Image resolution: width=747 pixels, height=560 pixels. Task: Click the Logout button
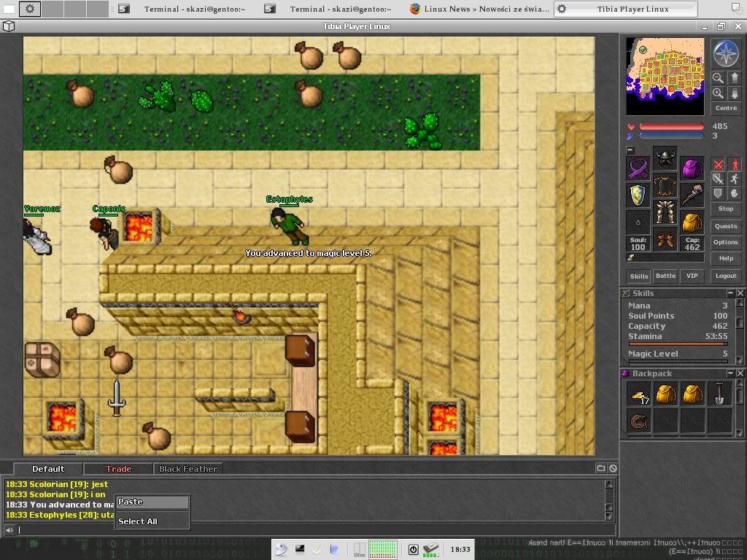[726, 276]
